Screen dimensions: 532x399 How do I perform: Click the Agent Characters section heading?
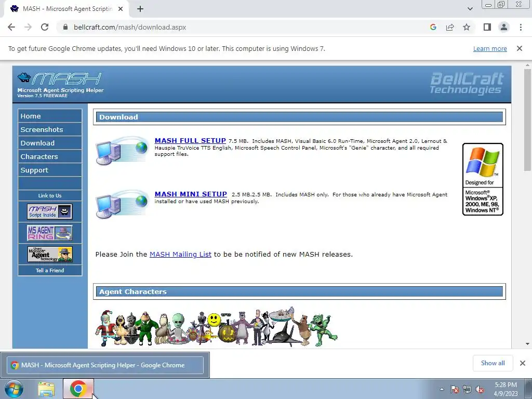tap(300, 292)
